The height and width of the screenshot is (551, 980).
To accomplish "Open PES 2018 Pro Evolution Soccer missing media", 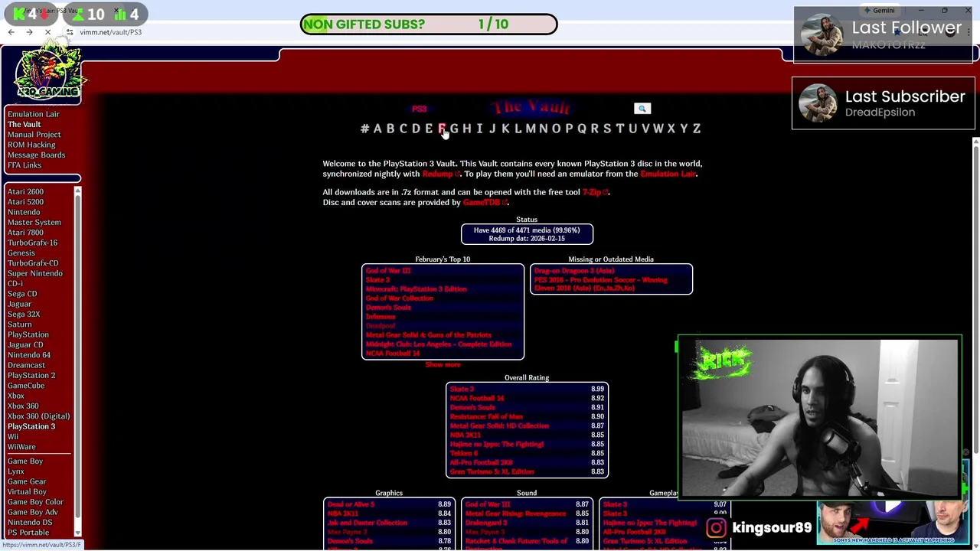I will pos(601,284).
